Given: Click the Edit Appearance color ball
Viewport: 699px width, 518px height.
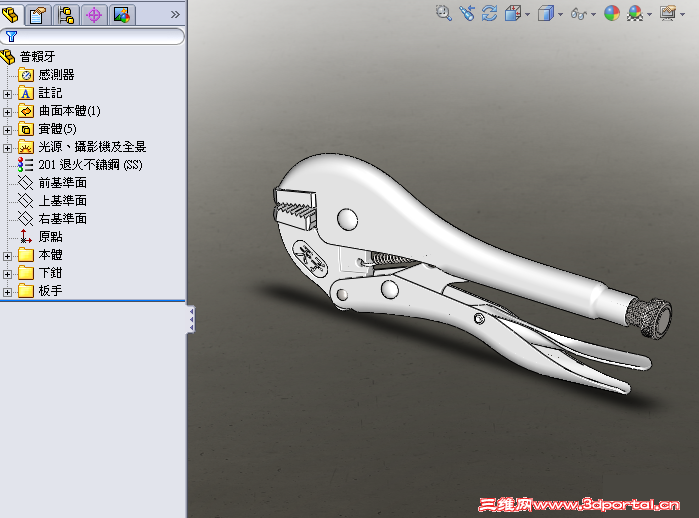Looking at the screenshot, I should click(612, 13).
